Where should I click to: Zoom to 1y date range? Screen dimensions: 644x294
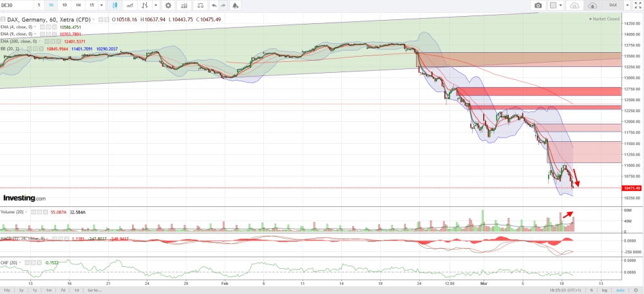point(35,290)
